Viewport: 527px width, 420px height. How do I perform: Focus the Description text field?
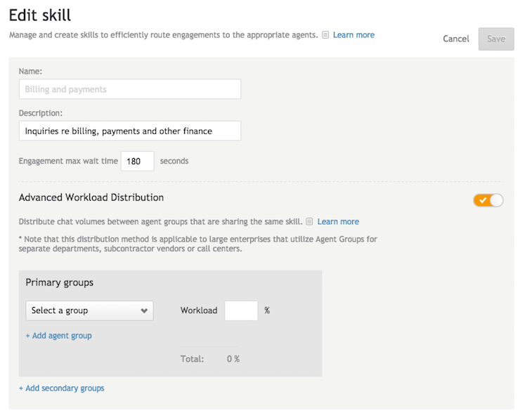[x=130, y=131]
